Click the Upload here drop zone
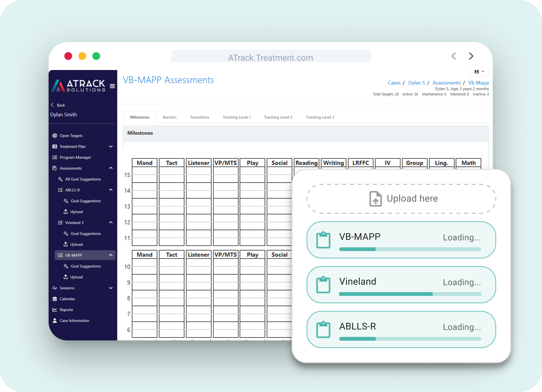Image resolution: width=542 pixels, height=392 pixels. [401, 198]
